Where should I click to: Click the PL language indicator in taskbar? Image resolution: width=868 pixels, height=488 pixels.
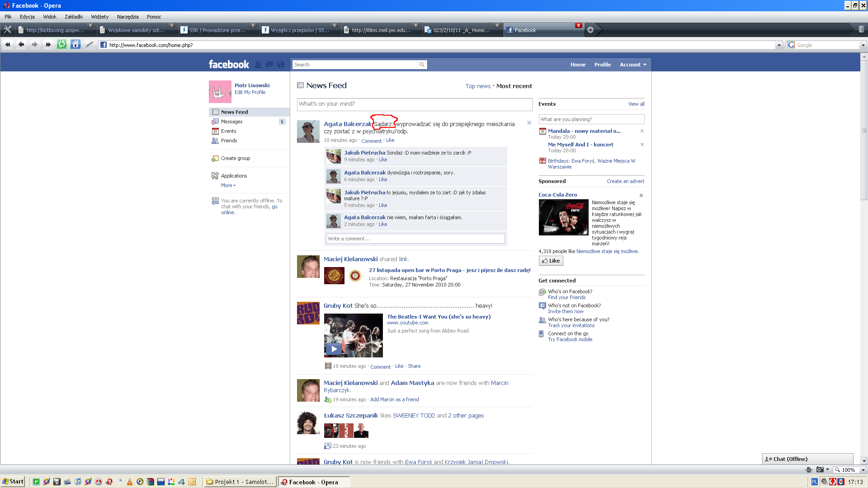pos(814,482)
